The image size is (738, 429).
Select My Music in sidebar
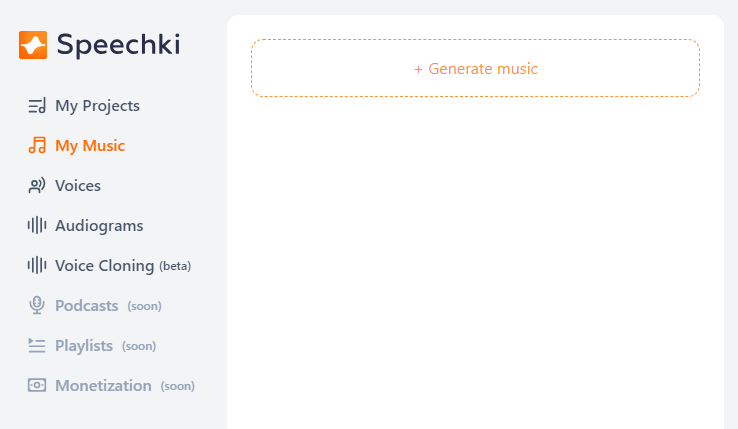pyautogui.click(x=90, y=146)
